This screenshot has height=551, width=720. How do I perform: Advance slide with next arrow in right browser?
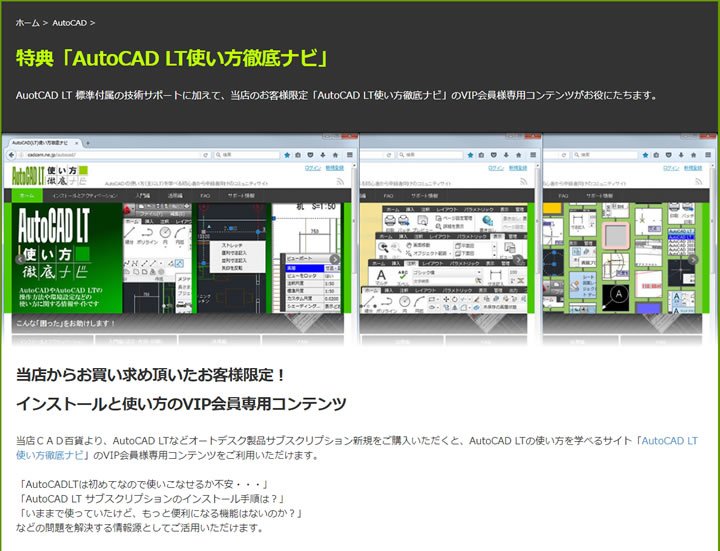pyautogui.click(x=692, y=259)
